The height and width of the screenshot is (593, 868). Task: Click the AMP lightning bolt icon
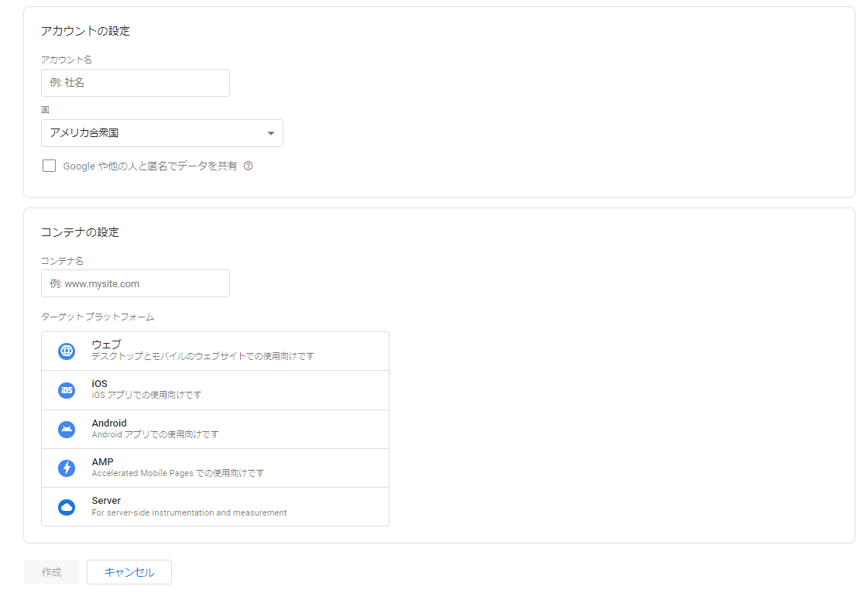coord(67,468)
